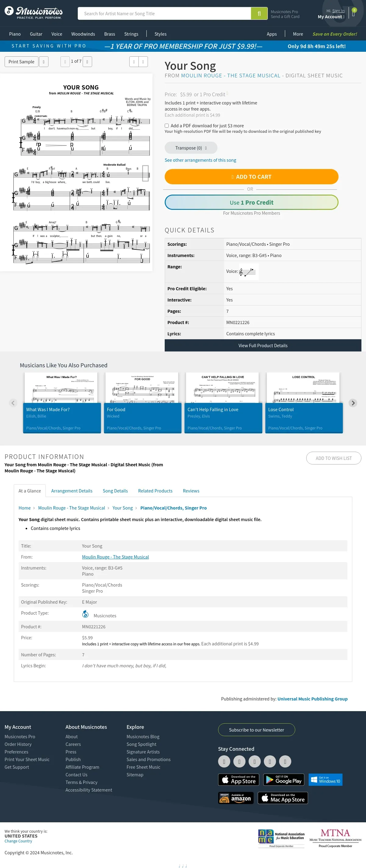Focus the artist or song search field

click(164, 13)
